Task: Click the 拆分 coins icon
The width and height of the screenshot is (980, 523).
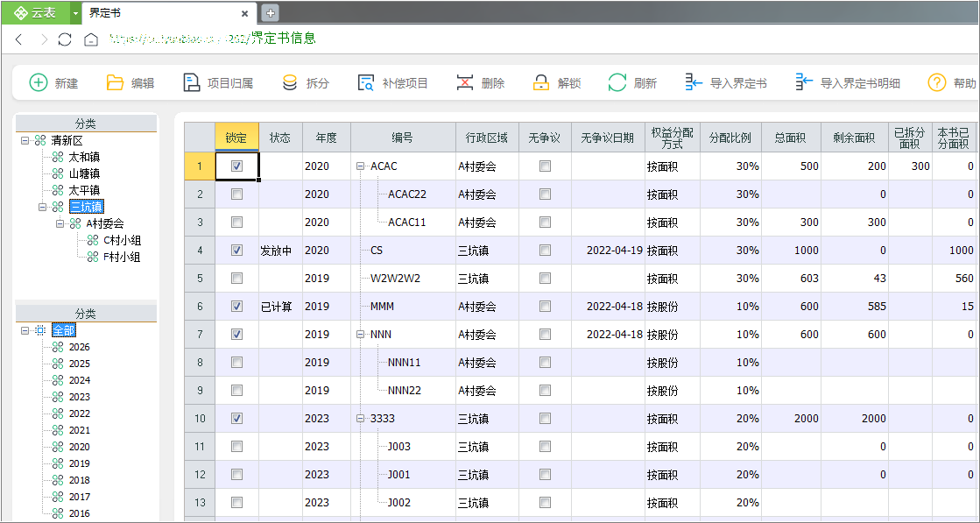Action: (x=289, y=82)
